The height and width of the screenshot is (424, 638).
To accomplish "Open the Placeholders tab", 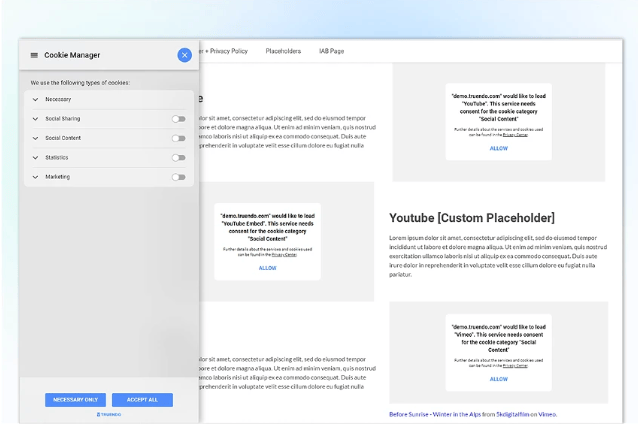I will 283,51.
